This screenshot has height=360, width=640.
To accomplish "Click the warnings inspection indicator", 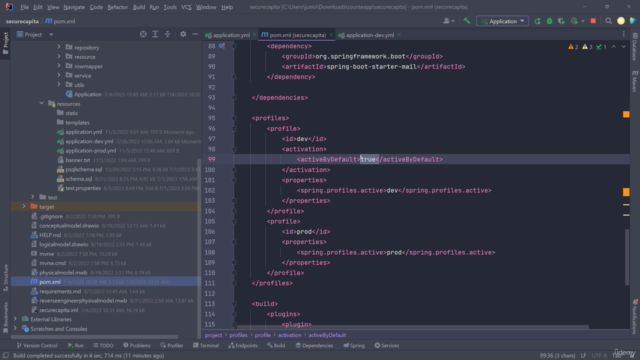I will (x=573, y=47).
